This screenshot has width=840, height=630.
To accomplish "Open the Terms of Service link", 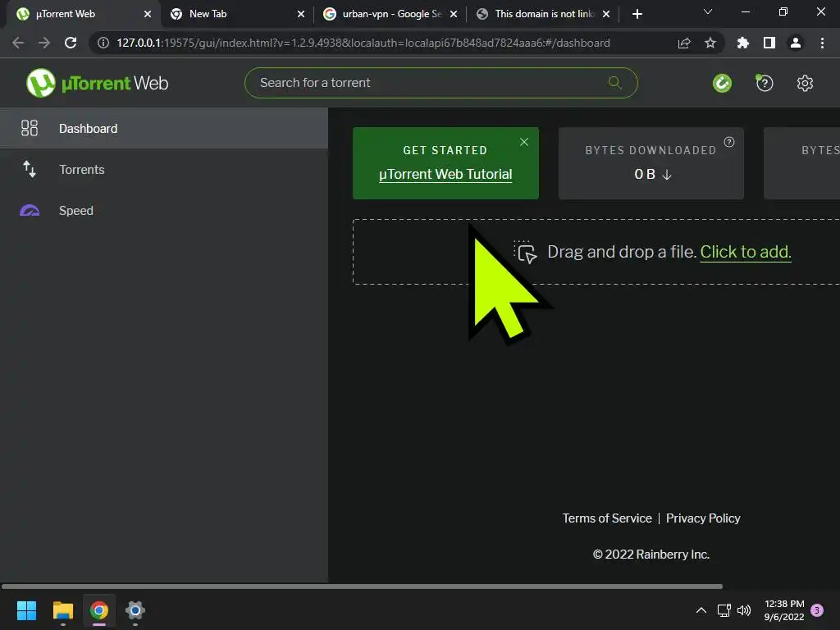I will (x=607, y=518).
